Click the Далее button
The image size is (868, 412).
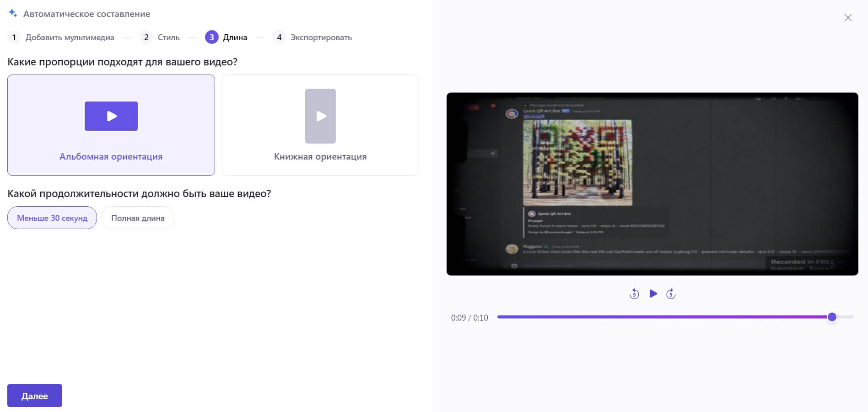coord(35,396)
